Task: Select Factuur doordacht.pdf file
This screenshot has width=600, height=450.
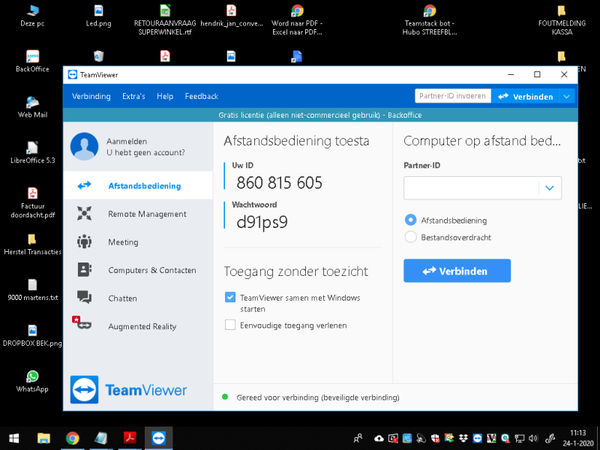Action: (x=32, y=203)
